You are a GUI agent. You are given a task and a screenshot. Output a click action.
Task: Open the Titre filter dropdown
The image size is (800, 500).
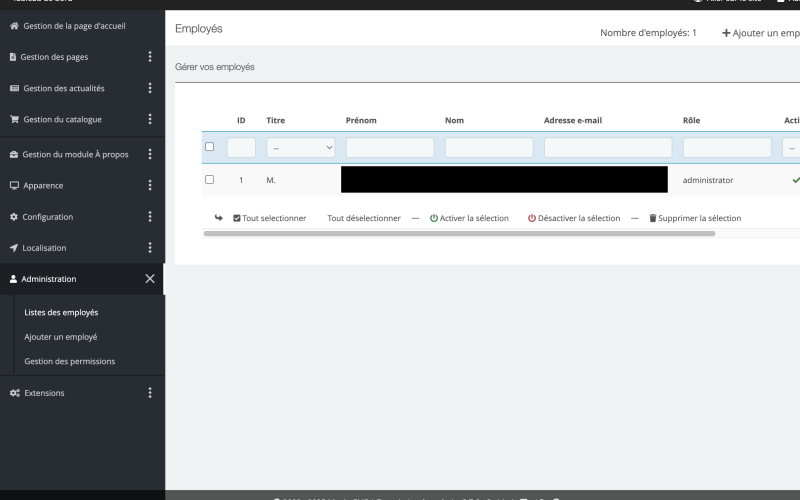coord(300,147)
